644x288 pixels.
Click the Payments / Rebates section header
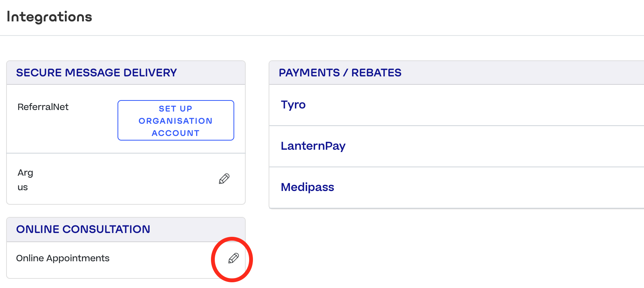click(x=340, y=73)
